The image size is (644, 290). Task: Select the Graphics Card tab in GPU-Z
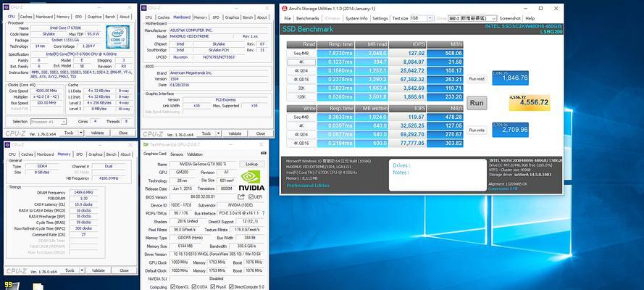pyautogui.click(x=155, y=154)
